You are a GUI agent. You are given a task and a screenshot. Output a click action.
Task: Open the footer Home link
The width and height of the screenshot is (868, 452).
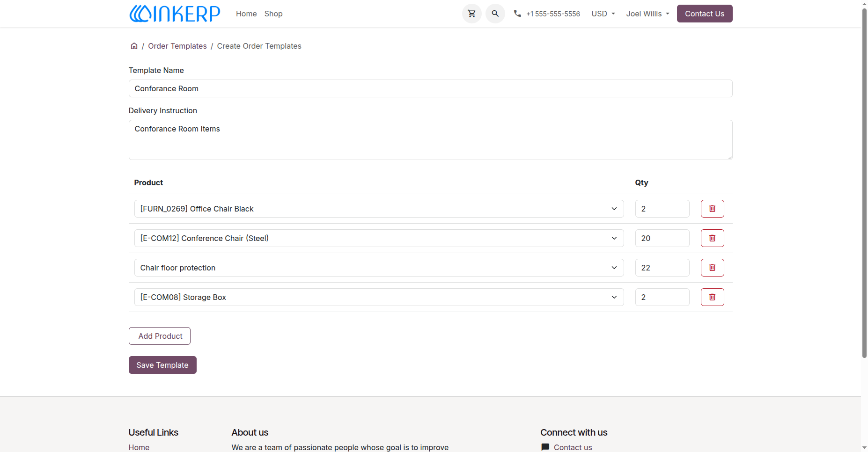point(139,447)
